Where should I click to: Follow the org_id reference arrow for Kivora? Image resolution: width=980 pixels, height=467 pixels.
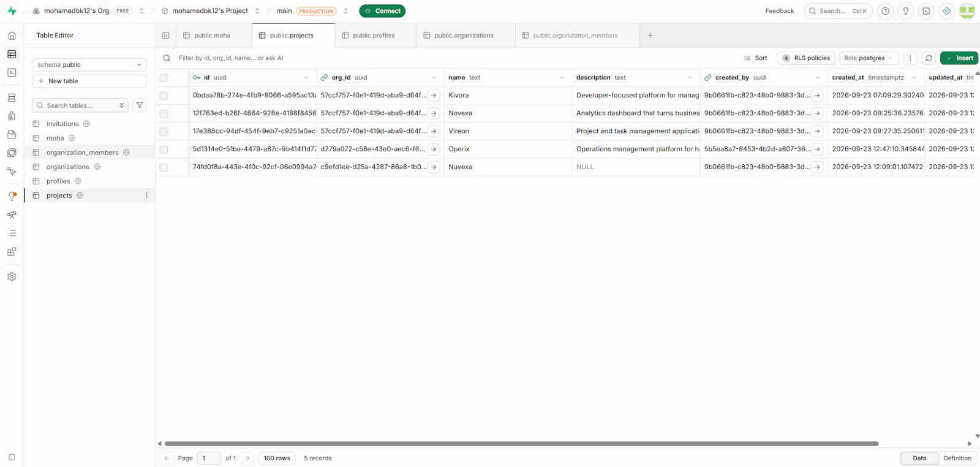click(x=434, y=96)
